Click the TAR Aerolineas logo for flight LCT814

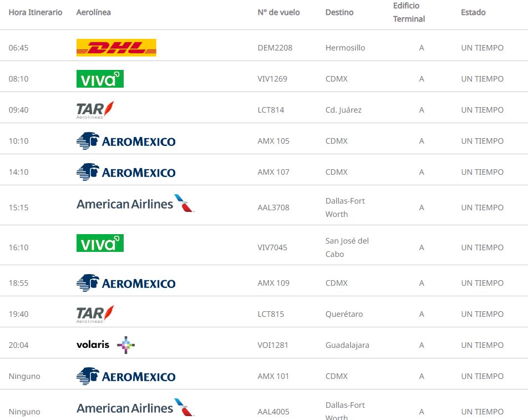95,110
